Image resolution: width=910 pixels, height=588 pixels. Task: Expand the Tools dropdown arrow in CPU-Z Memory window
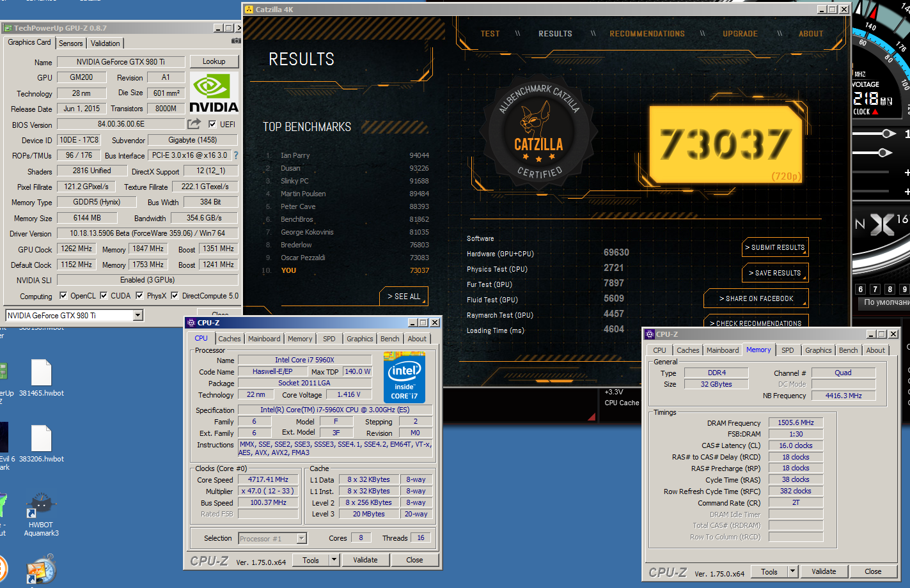point(792,571)
